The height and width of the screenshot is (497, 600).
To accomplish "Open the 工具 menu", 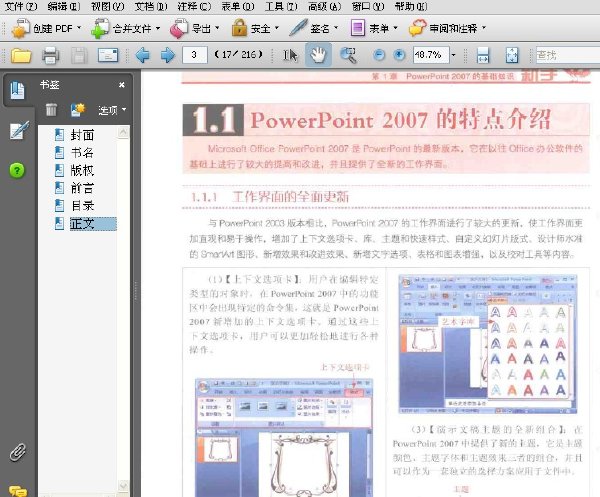I will pyautogui.click(x=281, y=6).
